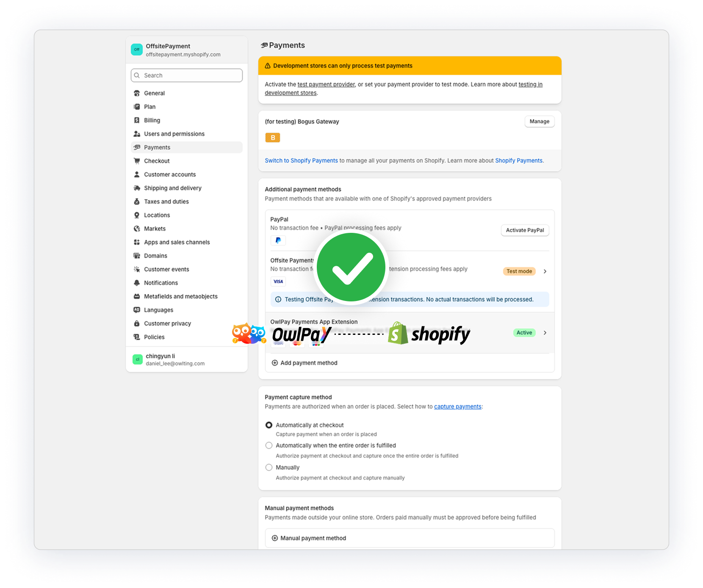Click inside the Search field
The height and width of the screenshot is (588, 703).
click(x=186, y=75)
